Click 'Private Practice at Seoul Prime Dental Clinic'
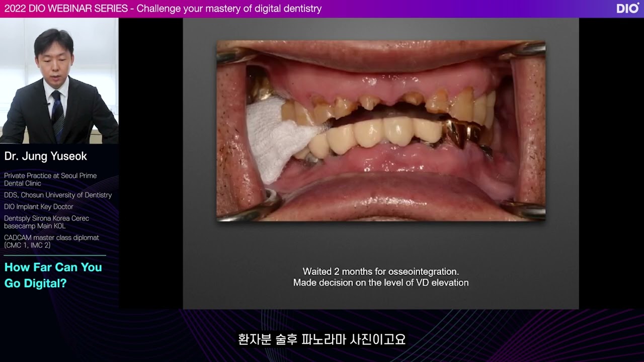Image resolution: width=644 pixels, height=362 pixels. pos(50,179)
